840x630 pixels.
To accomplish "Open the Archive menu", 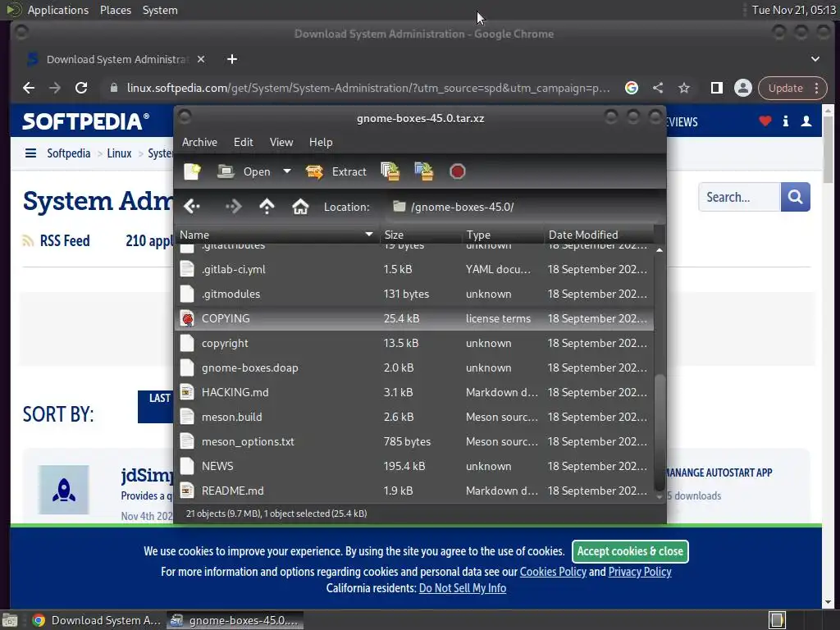I will click(x=199, y=142).
